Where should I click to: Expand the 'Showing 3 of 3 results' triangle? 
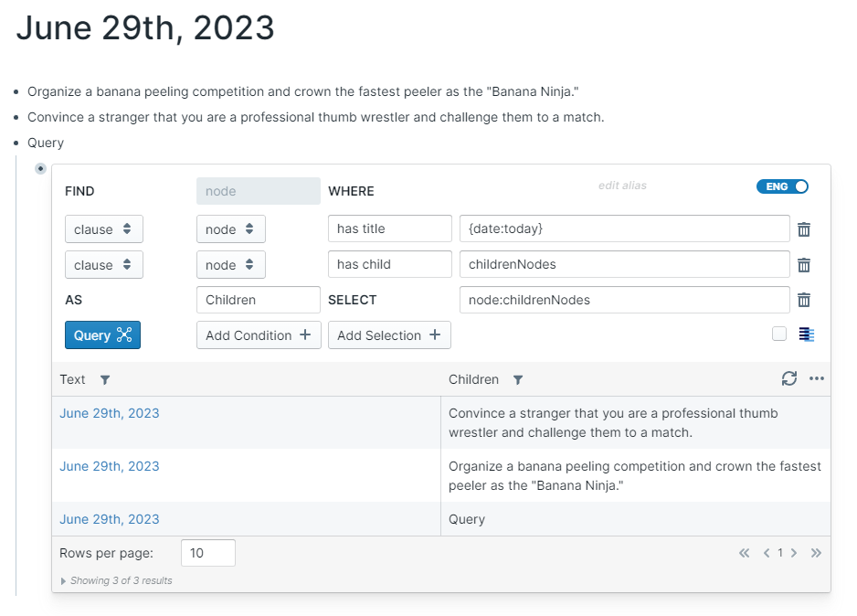click(63, 580)
